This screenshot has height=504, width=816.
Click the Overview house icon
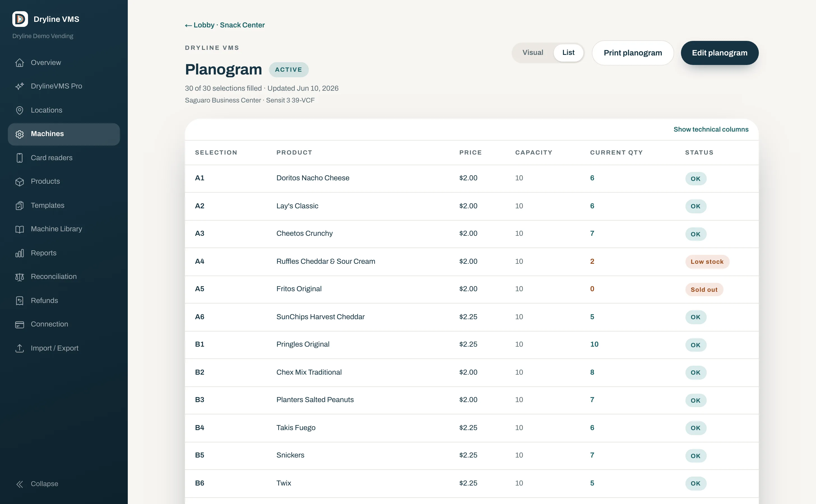tap(20, 63)
